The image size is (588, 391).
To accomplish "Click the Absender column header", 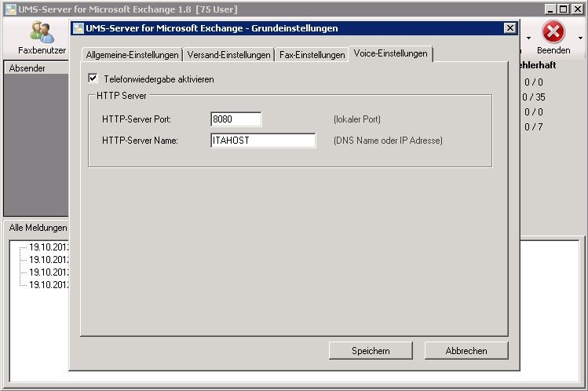I will pos(36,68).
